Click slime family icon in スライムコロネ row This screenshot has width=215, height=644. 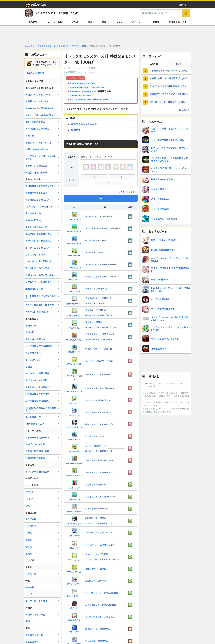coord(130,217)
